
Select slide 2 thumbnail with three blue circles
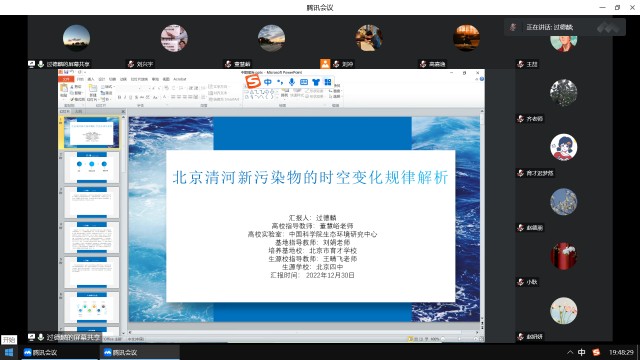(91, 167)
